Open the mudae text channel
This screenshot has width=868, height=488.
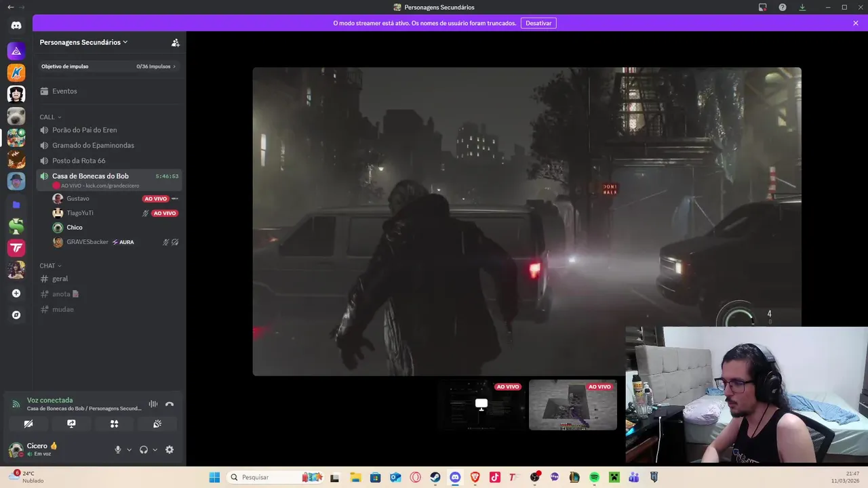(x=109, y=309)
